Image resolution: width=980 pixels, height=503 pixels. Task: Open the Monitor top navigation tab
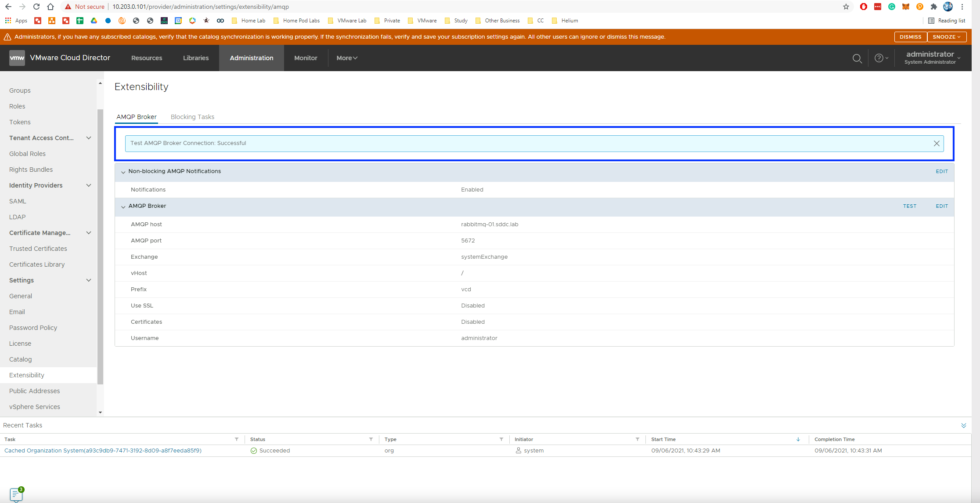(306, 58)
